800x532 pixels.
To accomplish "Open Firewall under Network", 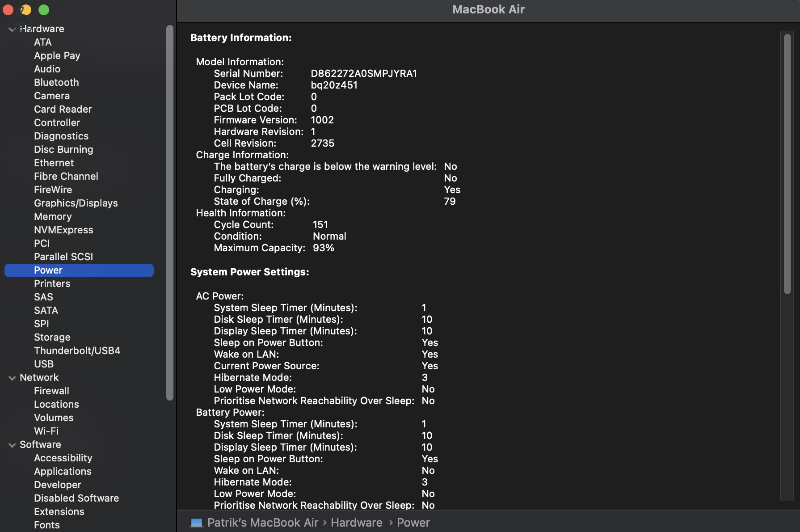I will tap(52, 391).
